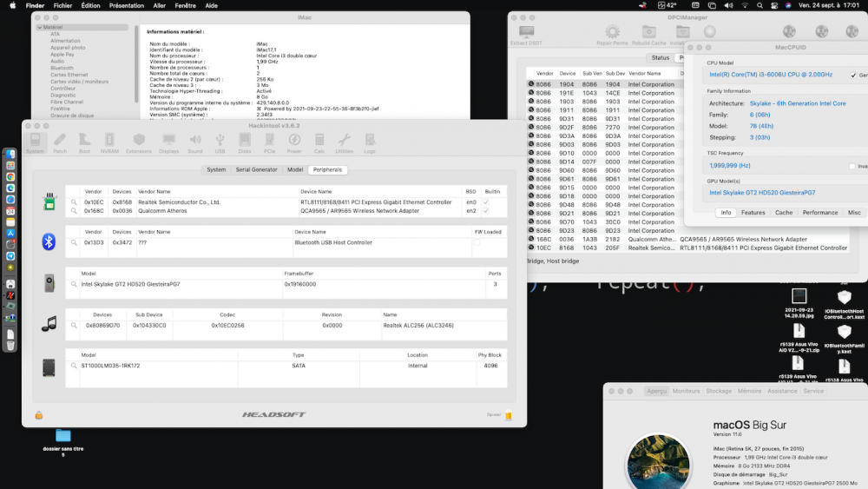
Task: Open the Patch tool in Hackintool
Action: pyautogui.click(x=60, y=143)
